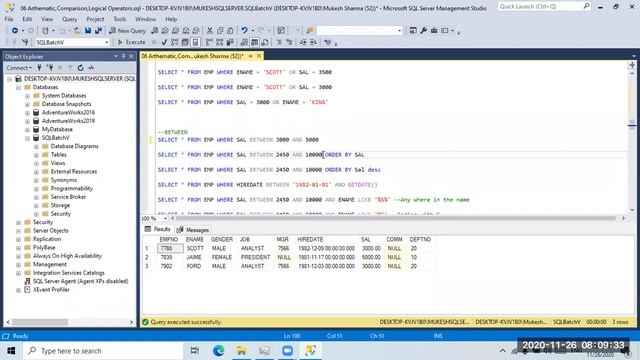Expand the Tables folder under SQLBatchV

pos(36,155)
